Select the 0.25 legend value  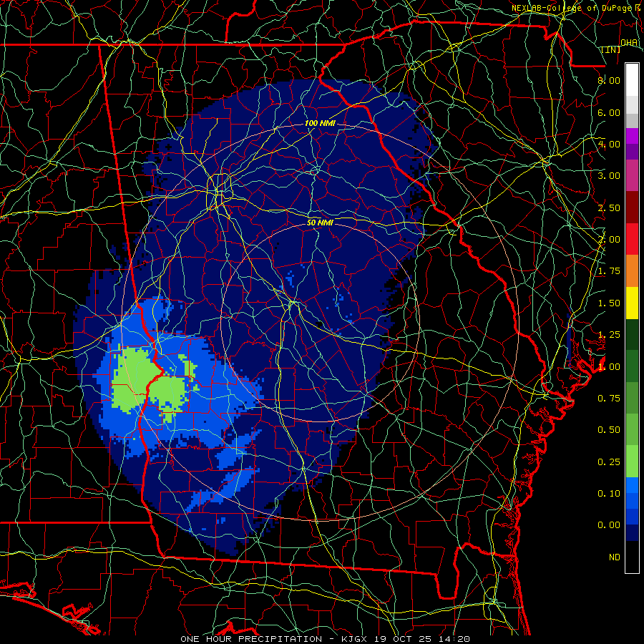pyautogui.click(x=609, y=462)
